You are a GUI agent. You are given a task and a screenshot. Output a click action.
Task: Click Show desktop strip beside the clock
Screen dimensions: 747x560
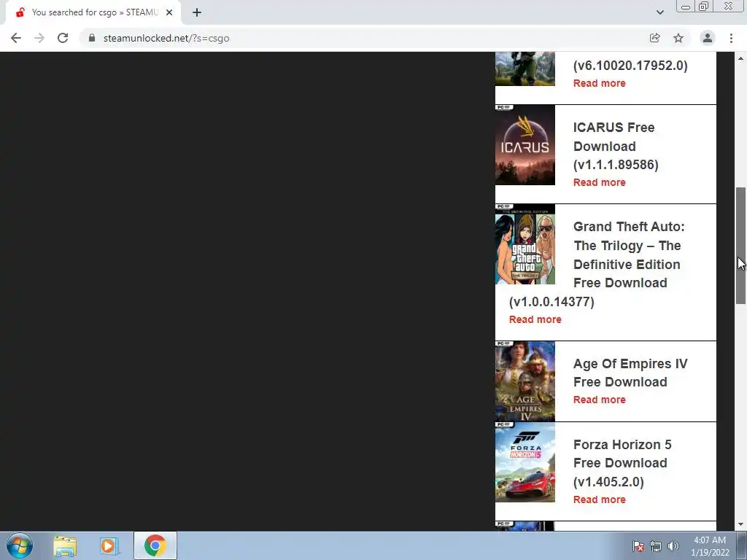(742, 545)
